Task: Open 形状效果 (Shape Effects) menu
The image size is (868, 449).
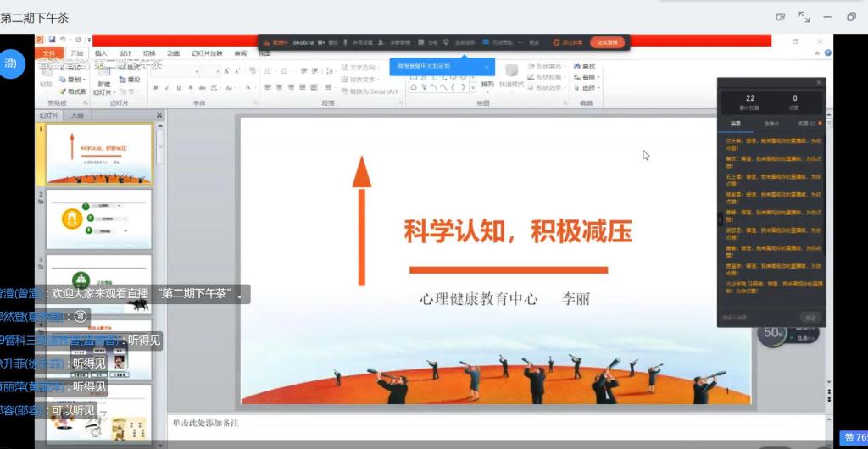Action: click(x=547, y=88)
